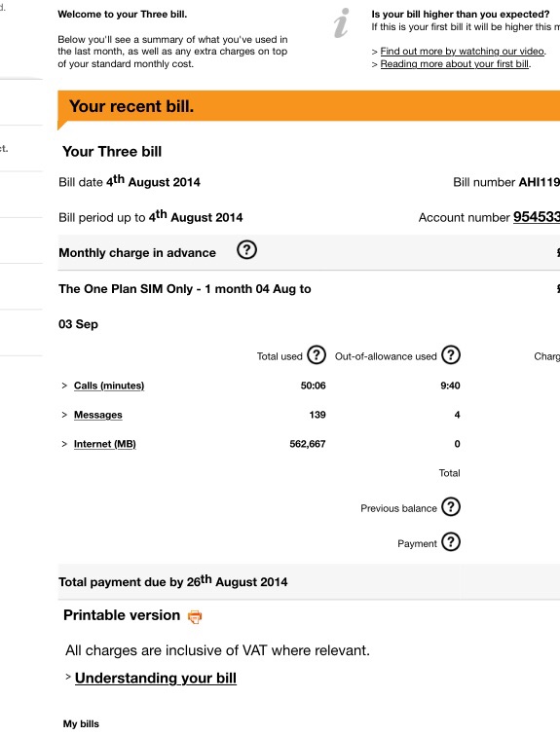
Task: Click Printable version heading
Action: point(122,615)
